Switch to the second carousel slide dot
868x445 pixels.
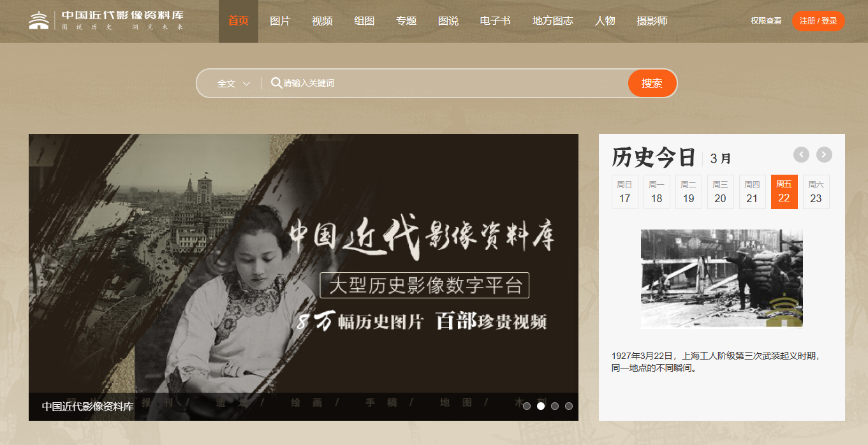(541, 406)
